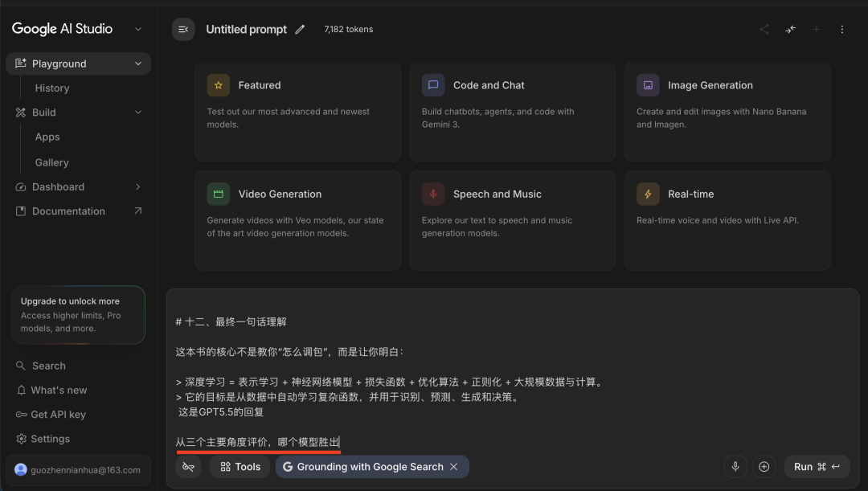The width and height of the screenshot is (868, 491).
Task: Share the prompt via the share icon
Action: 764,29
